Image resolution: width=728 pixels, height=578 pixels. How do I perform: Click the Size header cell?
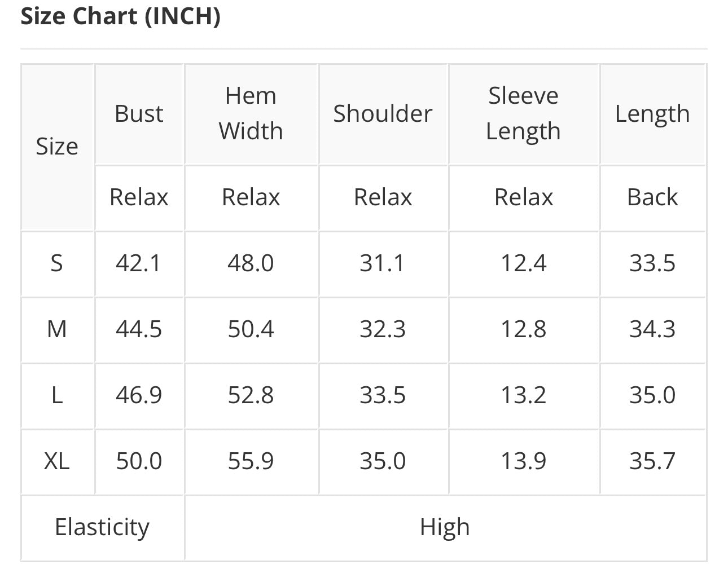pos(57,147)
